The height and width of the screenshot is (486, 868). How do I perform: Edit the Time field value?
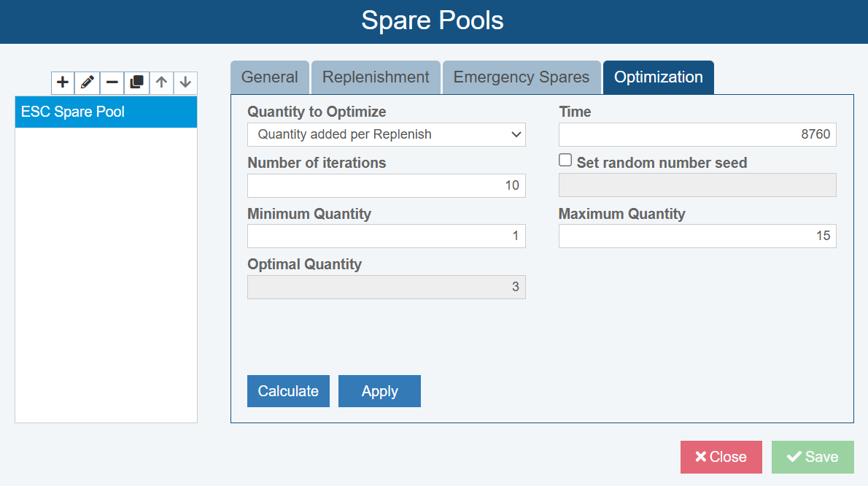click(697, 134)
